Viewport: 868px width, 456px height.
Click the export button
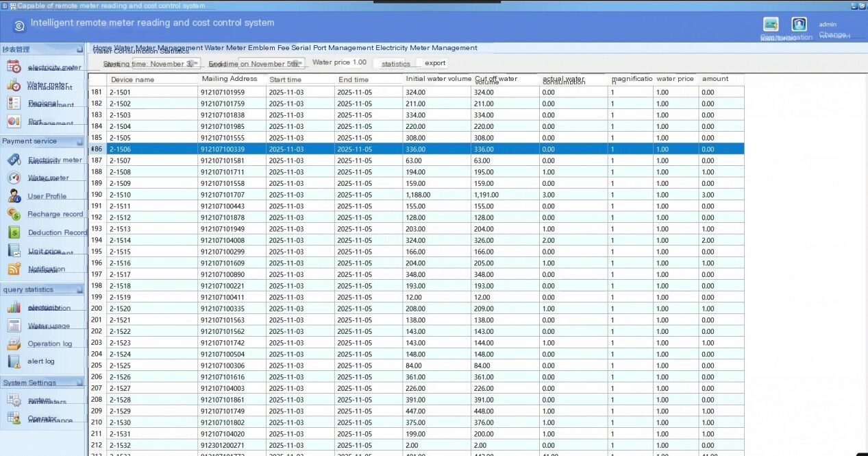pos(434,63)
